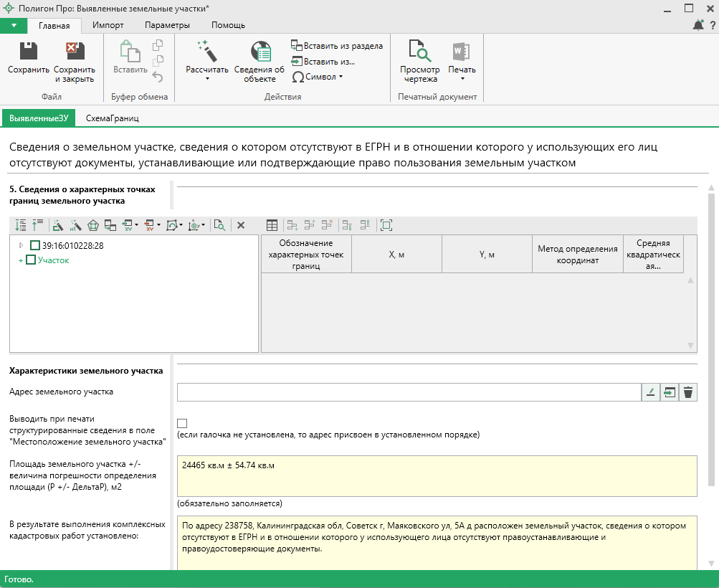Click the Вставить из... button
719x588 pixels.
coord(323,62)
